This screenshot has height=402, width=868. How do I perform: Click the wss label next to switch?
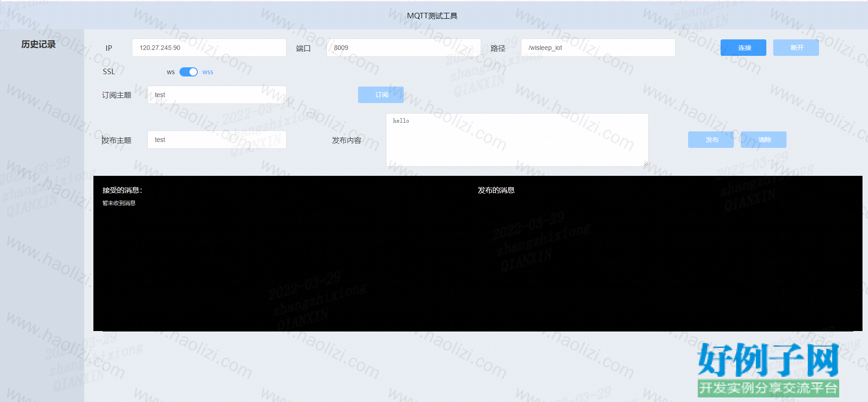208,72
